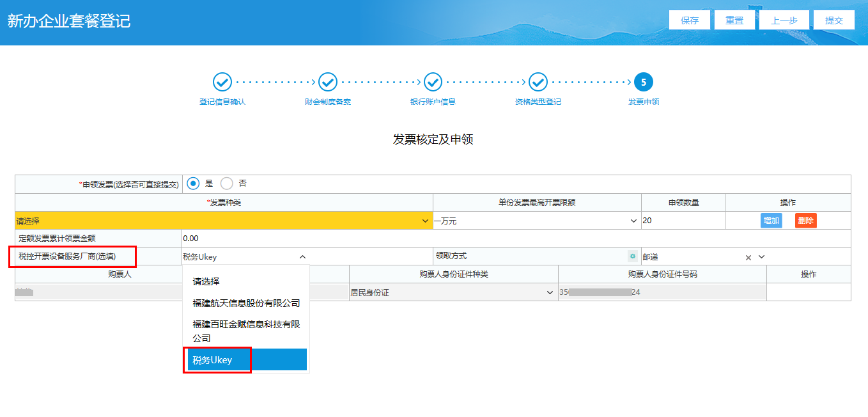Click the 财会制度备案 step checkmark icon
The image size is (868, 417).
click(327, 82)
